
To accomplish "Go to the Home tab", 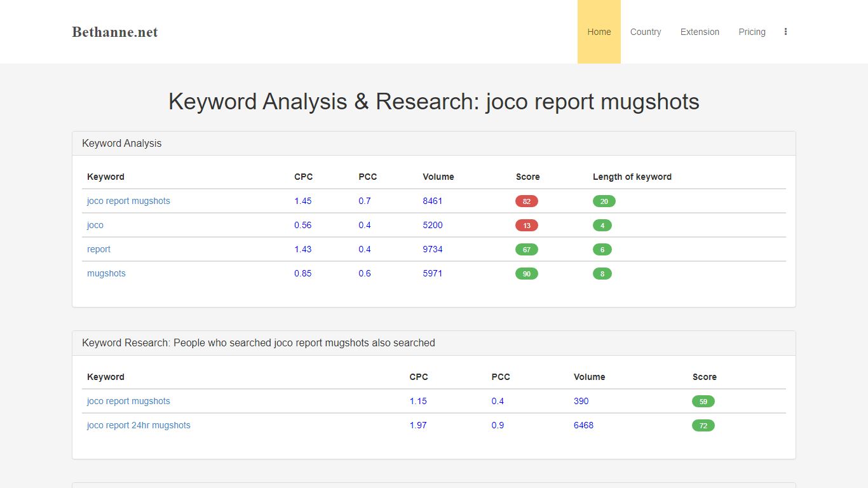I will 599,32.
